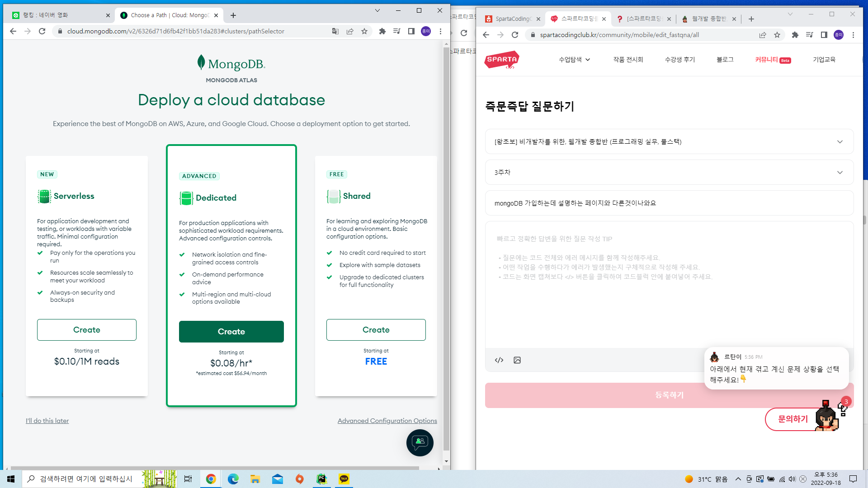Screen dimensions: 868x488
Task: Open a new tab in MongoDB window
Action: [233, 15]
